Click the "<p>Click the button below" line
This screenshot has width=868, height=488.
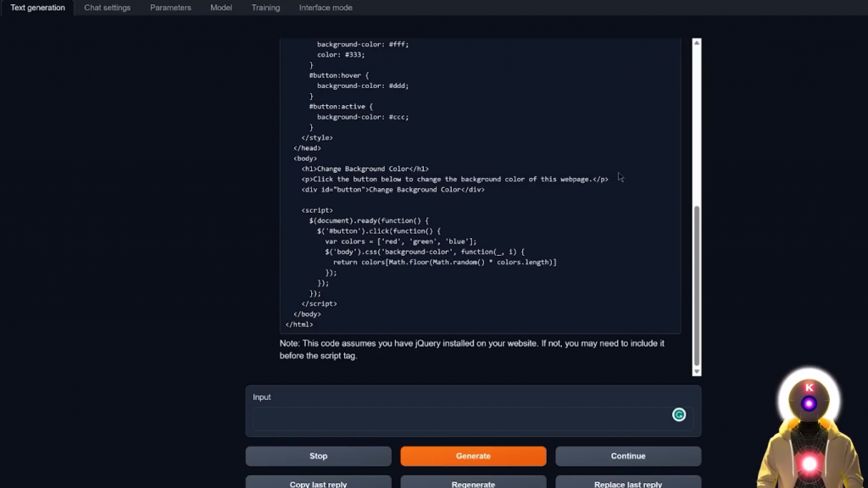(x=455, y=180)
